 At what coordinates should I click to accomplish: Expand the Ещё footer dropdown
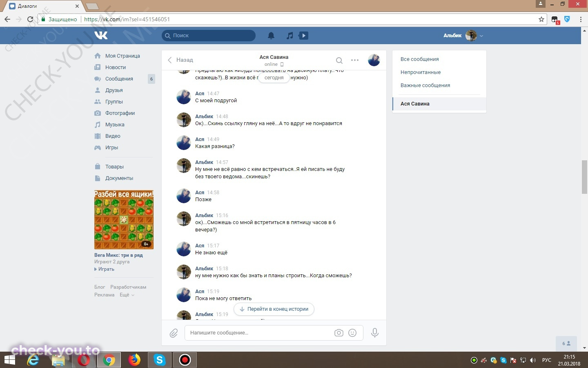[127, 295]
